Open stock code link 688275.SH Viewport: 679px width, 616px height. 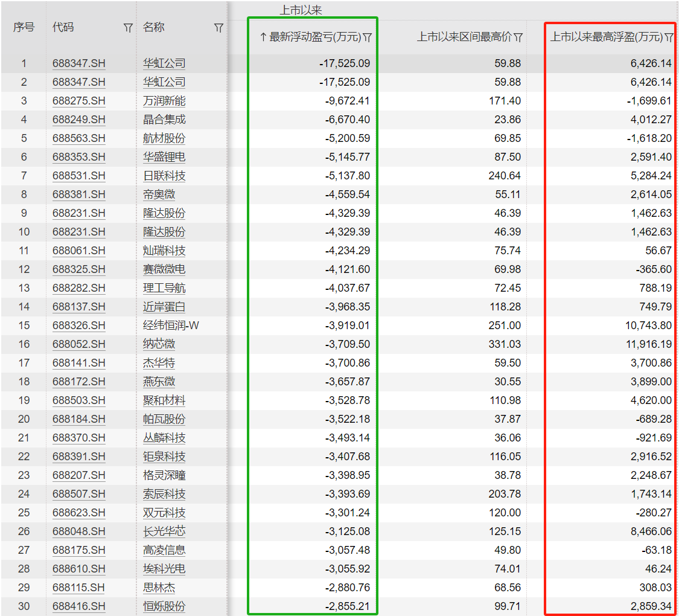pos(78,101)
